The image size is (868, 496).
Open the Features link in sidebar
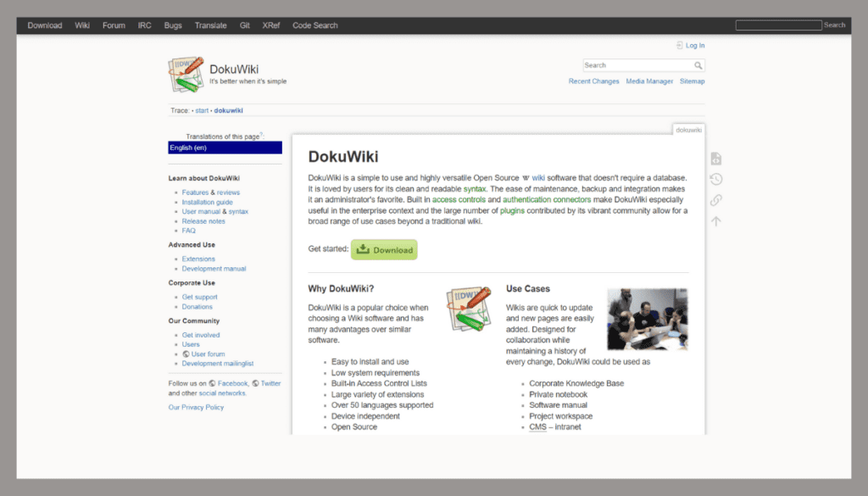point(196,192)
